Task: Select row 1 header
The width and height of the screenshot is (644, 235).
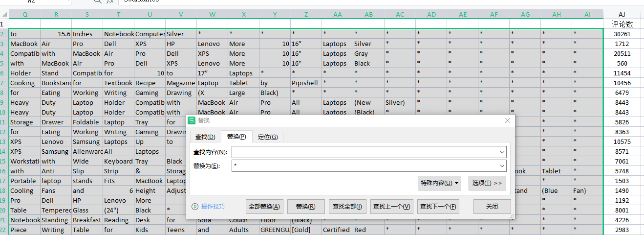Action: [4, 24]
